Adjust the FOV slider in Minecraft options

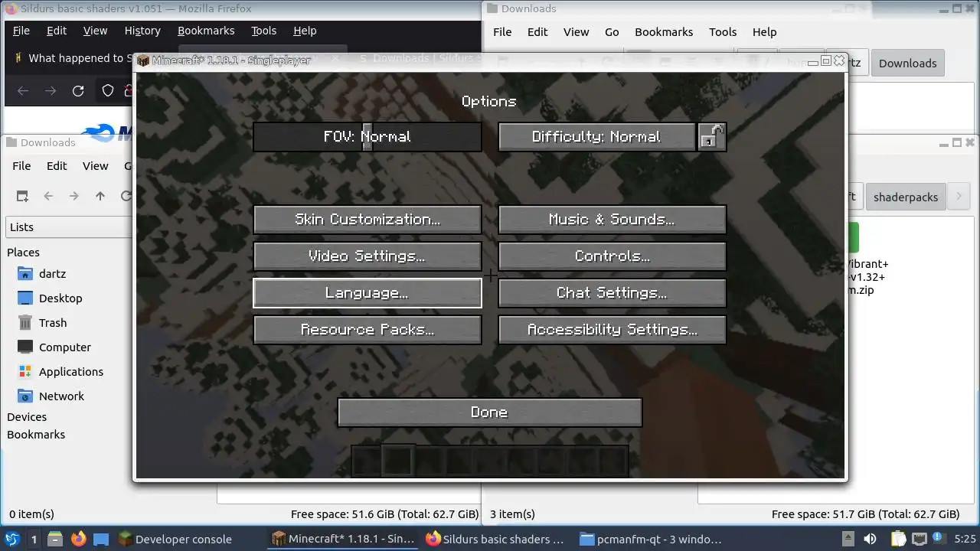pos(367,137)
